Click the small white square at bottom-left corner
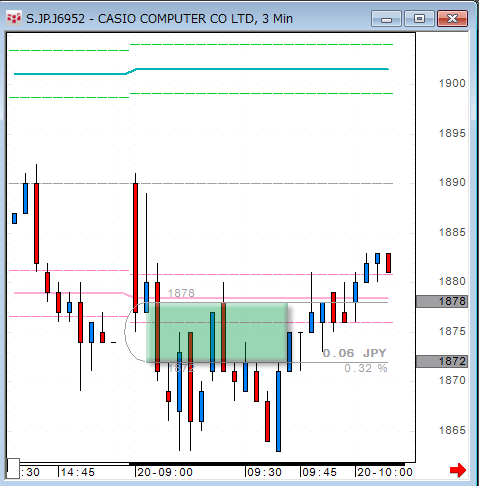Image resolution: width=479 pixels, height=486 pixels. click(13, 468)
